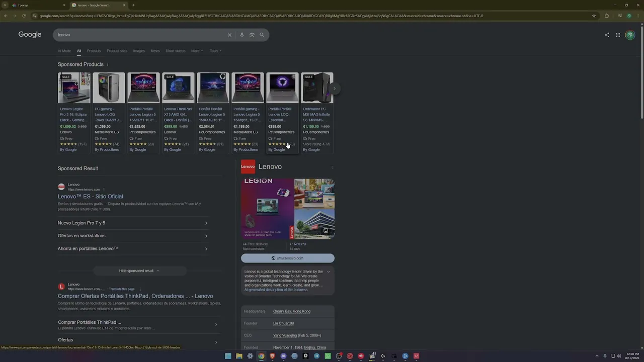This screenshot has width=644, height=362.
Task: Select the Product sites tab
Action: (117, 51)
